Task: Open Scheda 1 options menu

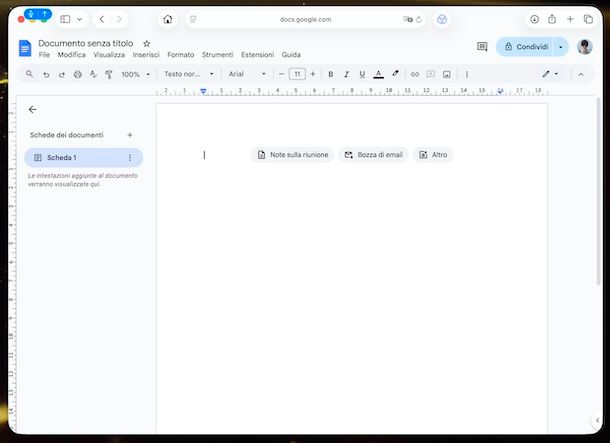Action: point(130,158)
